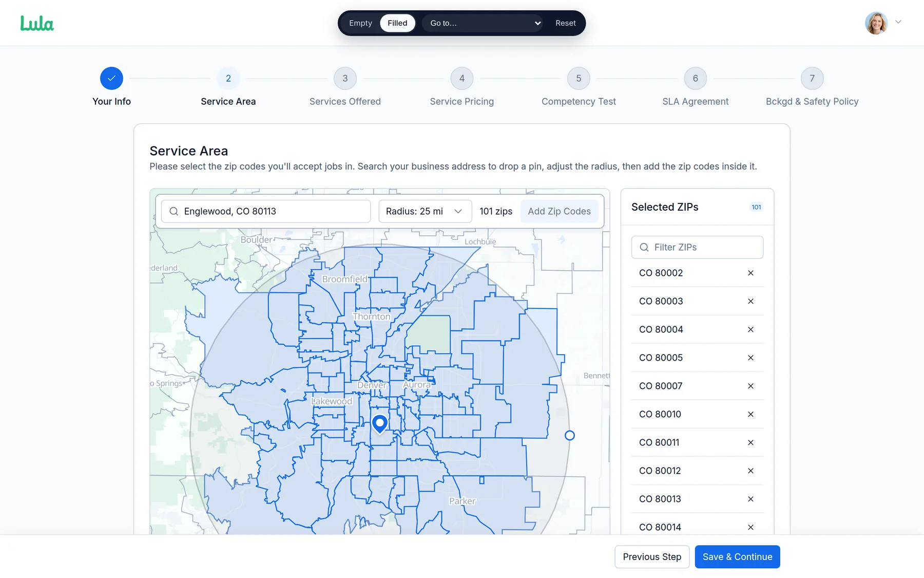Switch to the Empty state toggle
The image size is (924, 578).
tap(360, 23)
